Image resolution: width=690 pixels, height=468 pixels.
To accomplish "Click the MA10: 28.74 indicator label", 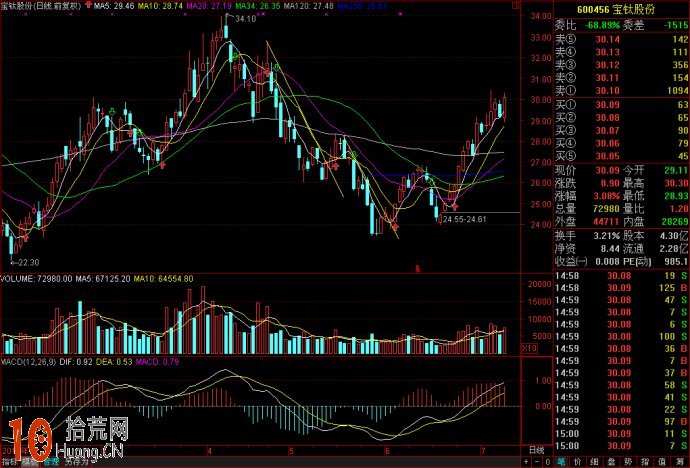I will (x=160, y=6).
